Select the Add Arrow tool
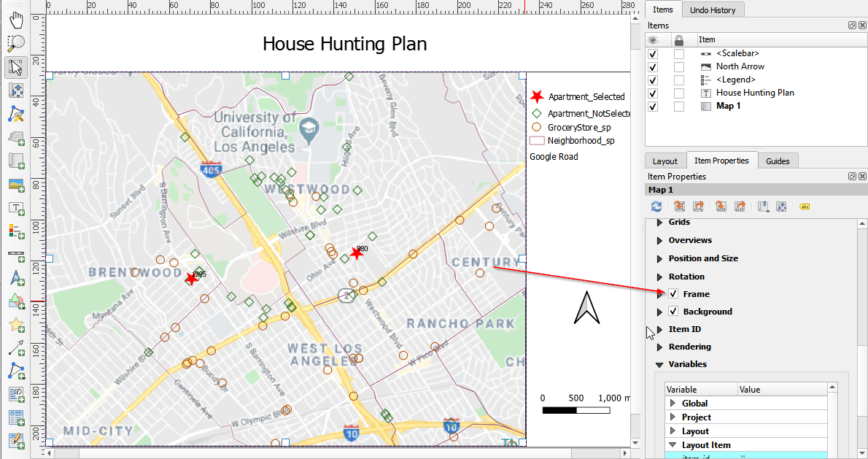Screen dimensions: 868x459 click(16, 348)
